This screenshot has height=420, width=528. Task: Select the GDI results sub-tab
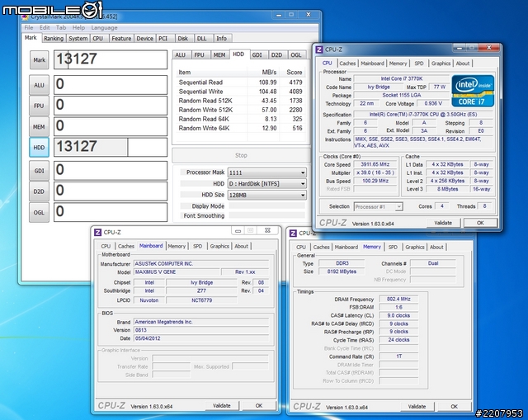point(257,55)
